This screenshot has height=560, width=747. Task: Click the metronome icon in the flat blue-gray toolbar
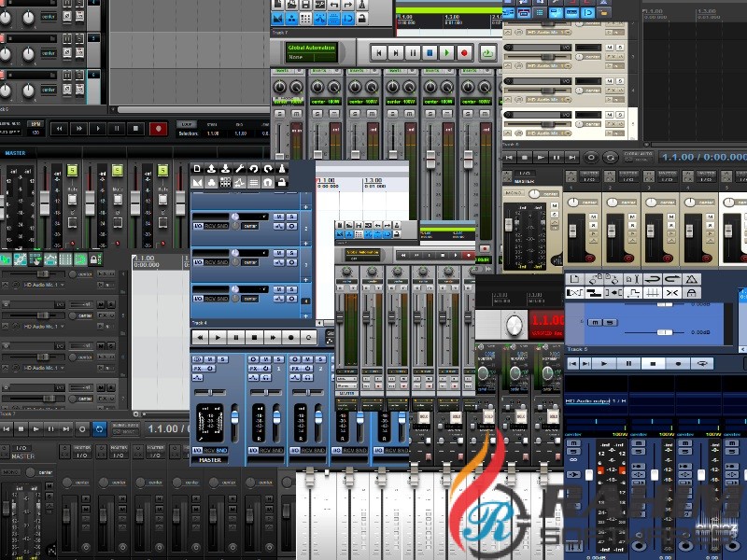click(691, 279)
